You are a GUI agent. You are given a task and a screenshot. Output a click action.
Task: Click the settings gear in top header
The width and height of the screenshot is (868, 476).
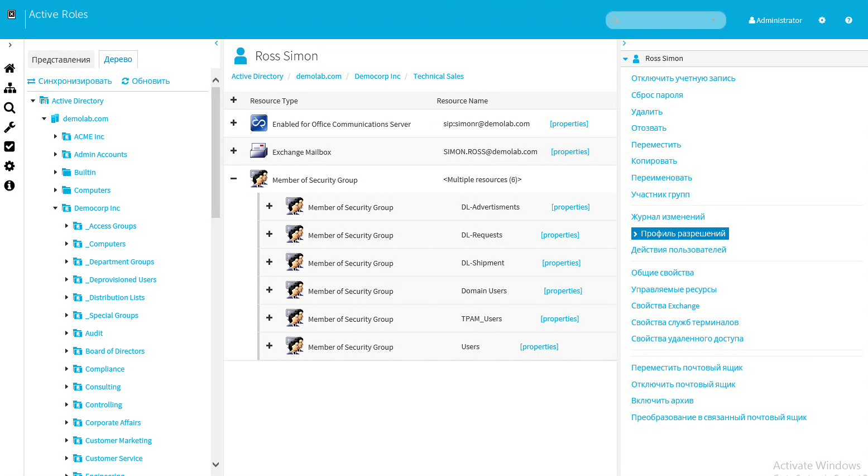pos(822,20)
